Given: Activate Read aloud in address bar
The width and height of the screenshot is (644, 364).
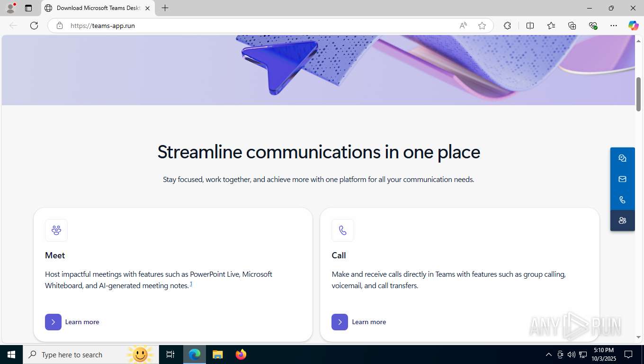Looking at the screenshot, I should pyautogui.click(x=463, y=26).
